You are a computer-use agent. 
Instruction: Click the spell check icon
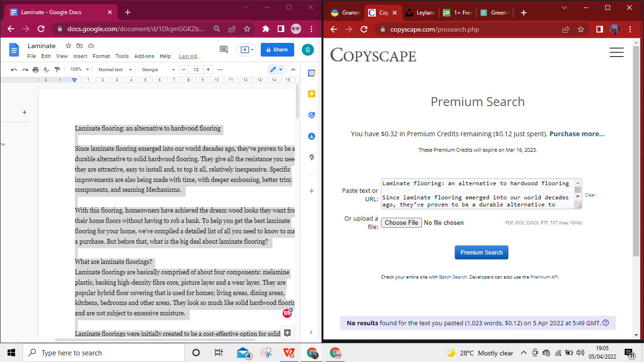tap(46, 69)
